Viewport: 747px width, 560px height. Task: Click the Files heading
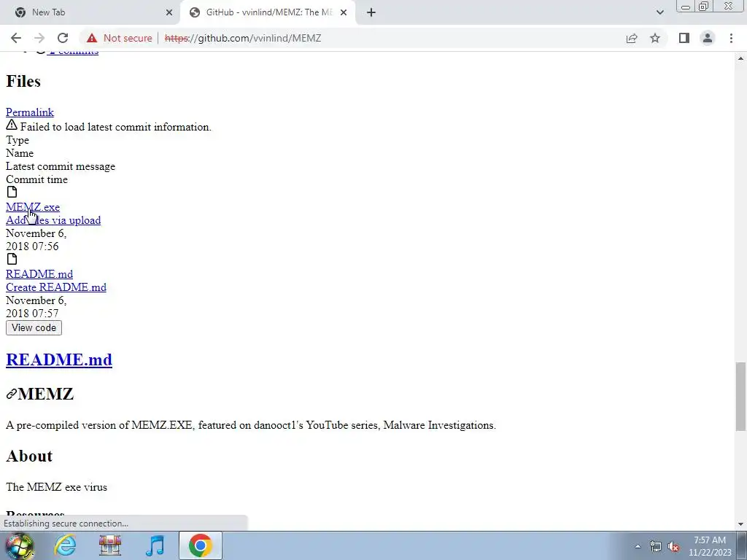23,82
